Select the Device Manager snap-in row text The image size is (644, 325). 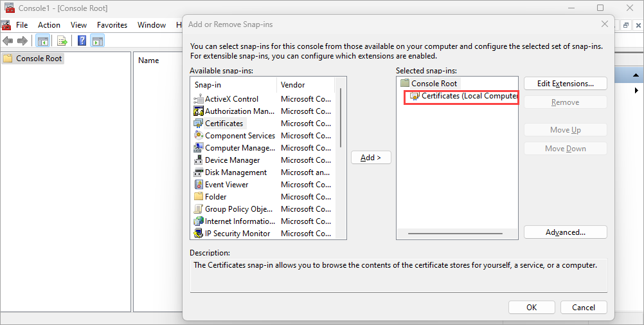(x=233, y=160)
